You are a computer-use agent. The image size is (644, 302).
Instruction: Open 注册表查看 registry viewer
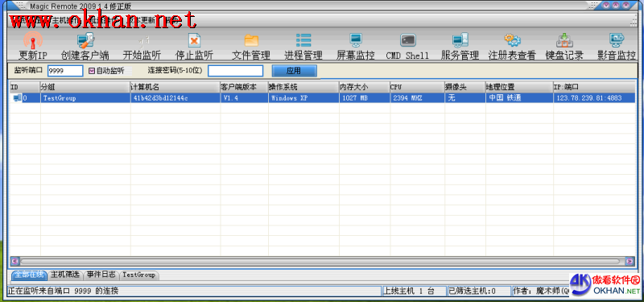512,40
